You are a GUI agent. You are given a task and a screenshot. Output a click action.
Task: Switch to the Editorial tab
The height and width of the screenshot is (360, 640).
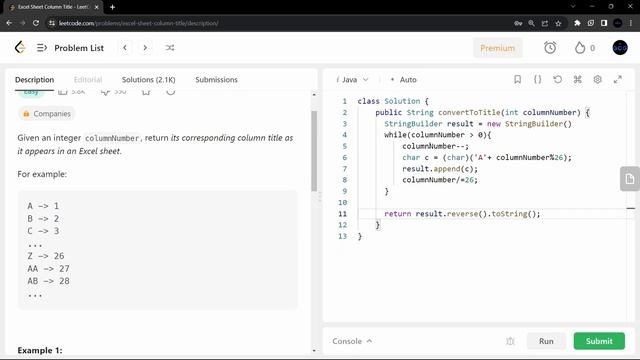[88, 80]
